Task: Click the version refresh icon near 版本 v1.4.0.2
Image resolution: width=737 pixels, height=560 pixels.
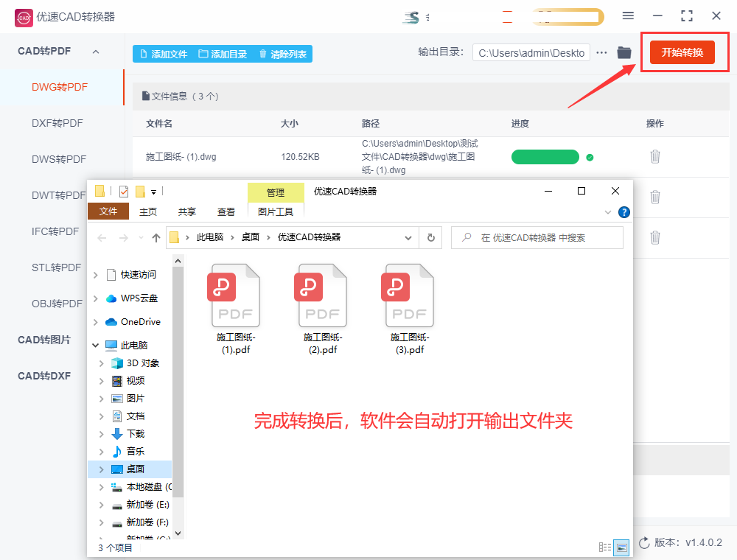Action: [x=644, y=542]
